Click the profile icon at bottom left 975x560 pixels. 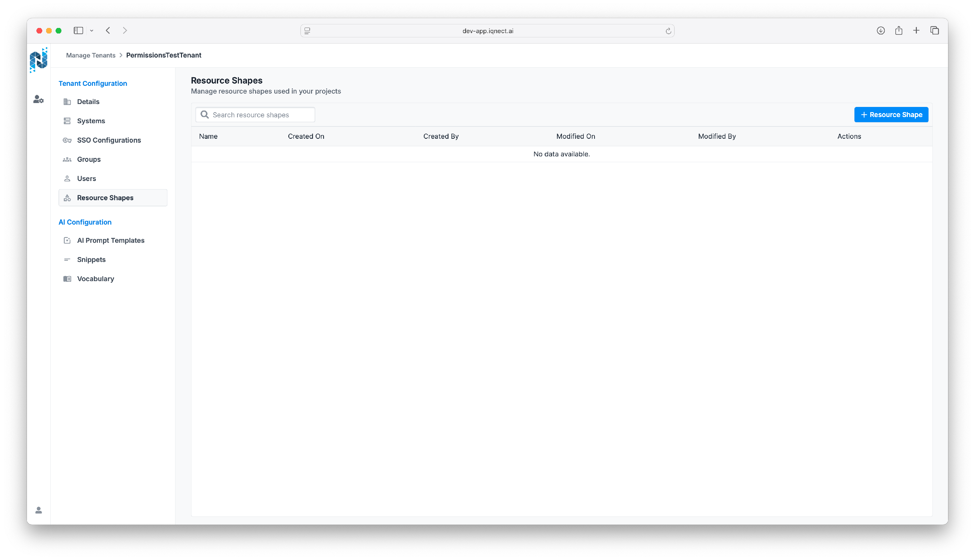coord(38,510)
